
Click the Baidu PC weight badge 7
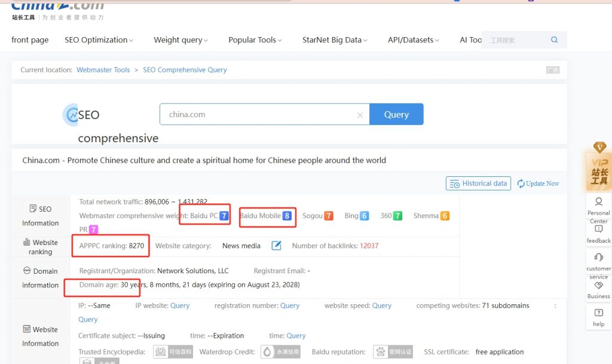click(224, 216)
